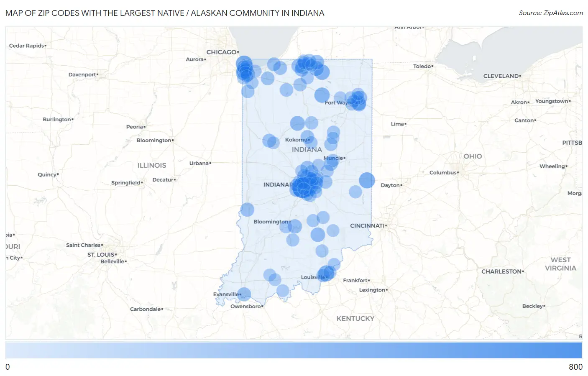The width and height of the screenshot is (588, 376).
Task: Click the Quincy city label
Action: pyautogui.click(x=47, y=174)
